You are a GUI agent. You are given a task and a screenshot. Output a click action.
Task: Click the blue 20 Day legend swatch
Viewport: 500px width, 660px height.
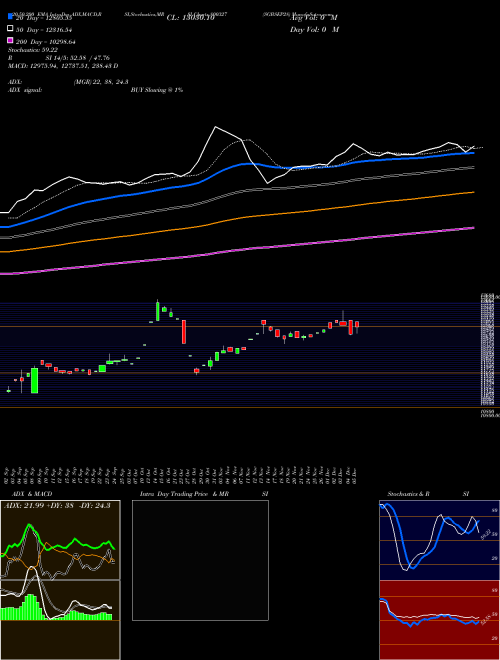coord(11,17)
